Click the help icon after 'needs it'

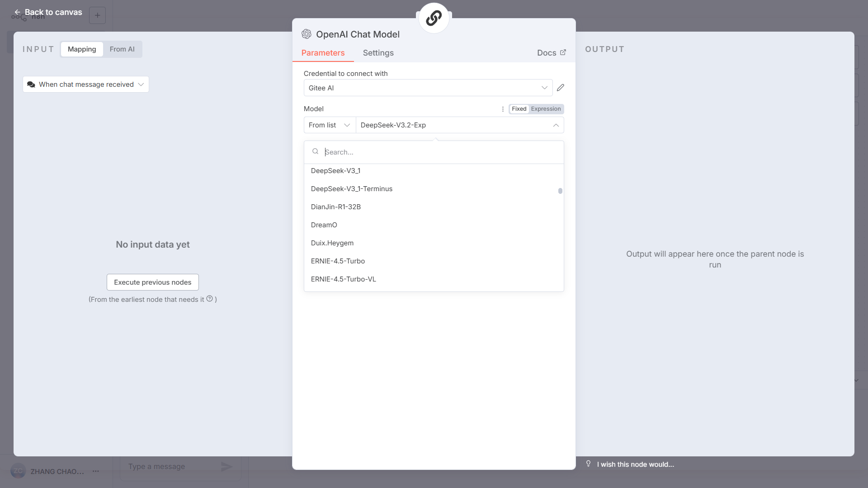210,299
